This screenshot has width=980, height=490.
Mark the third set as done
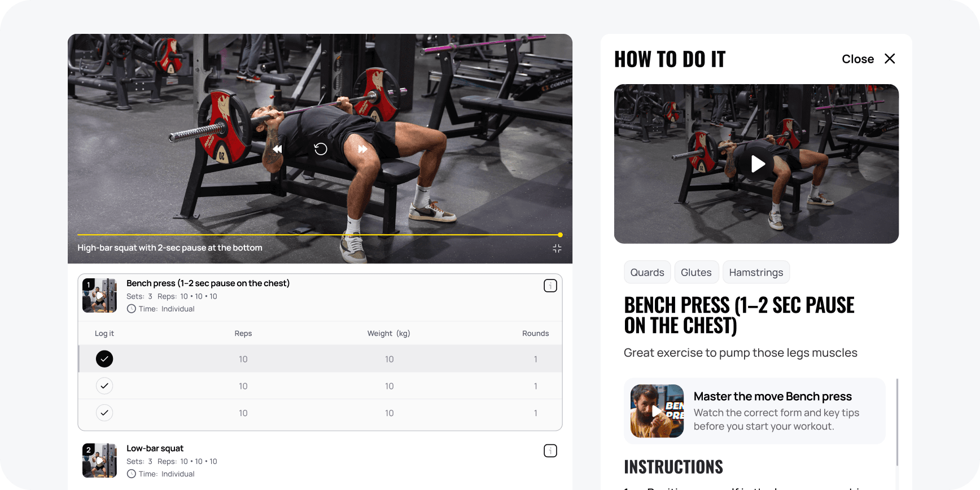(x=104, y=413)
